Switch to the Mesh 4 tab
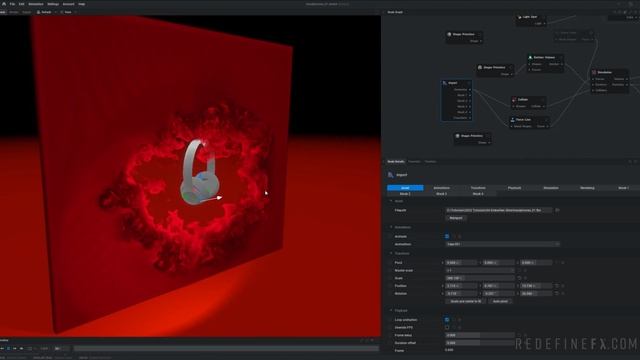Screen dimensions: 640x360 pos(478,194)
